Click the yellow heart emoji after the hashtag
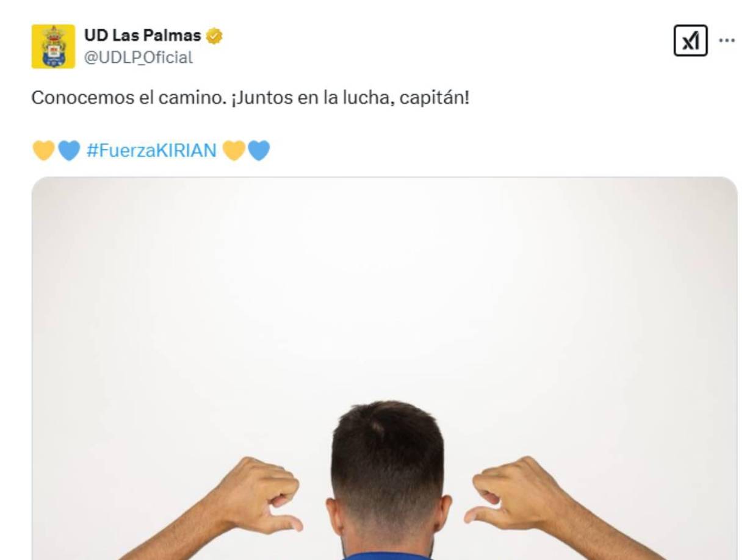This screenshot has width=747, height=560. click(234, 150)
